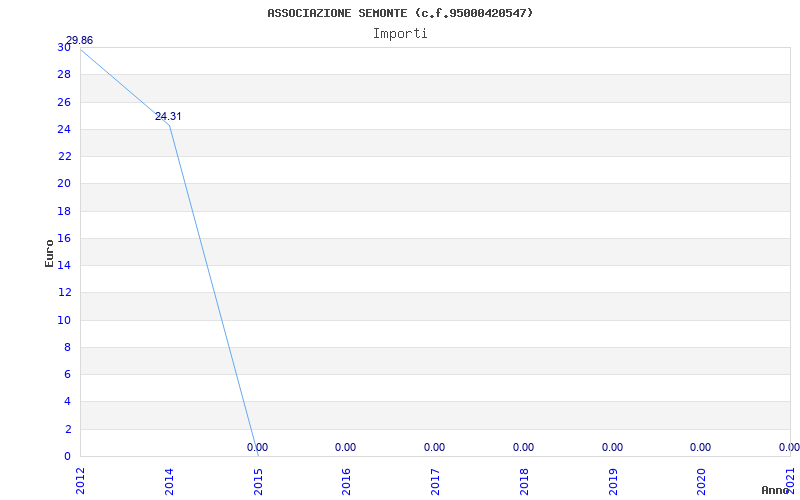800x500 pixels.
Task: Click the 2014 x-axis label
Action: [169, 481]
